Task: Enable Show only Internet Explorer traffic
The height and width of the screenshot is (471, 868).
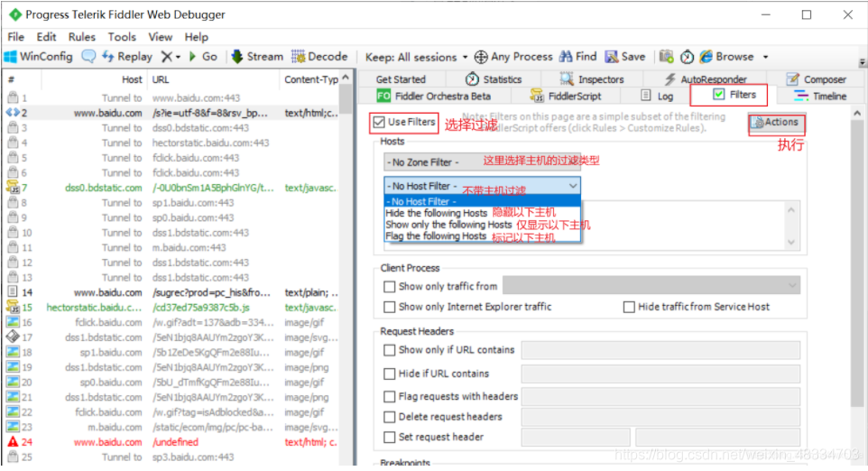Action: tap(390, 307)
